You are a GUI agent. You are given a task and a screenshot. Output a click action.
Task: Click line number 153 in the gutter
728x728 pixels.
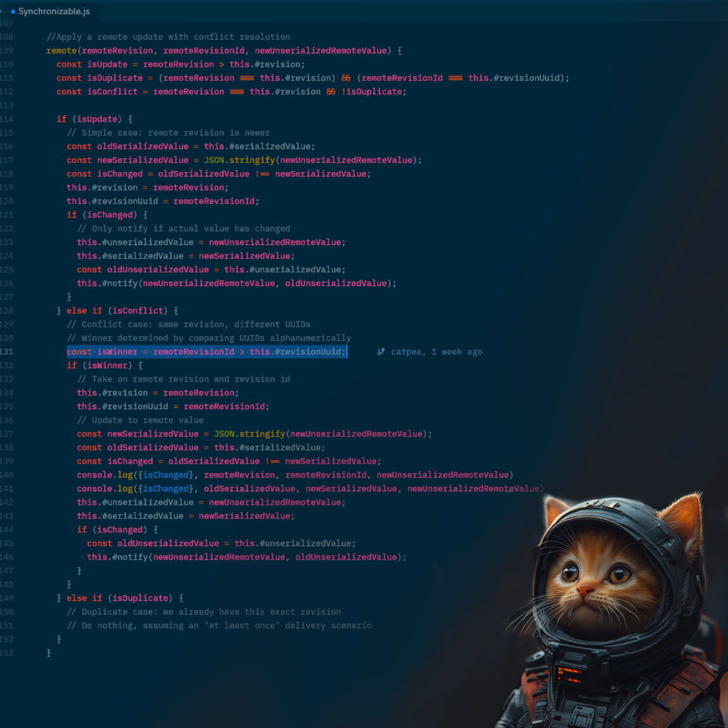click(x=6, y=653)
